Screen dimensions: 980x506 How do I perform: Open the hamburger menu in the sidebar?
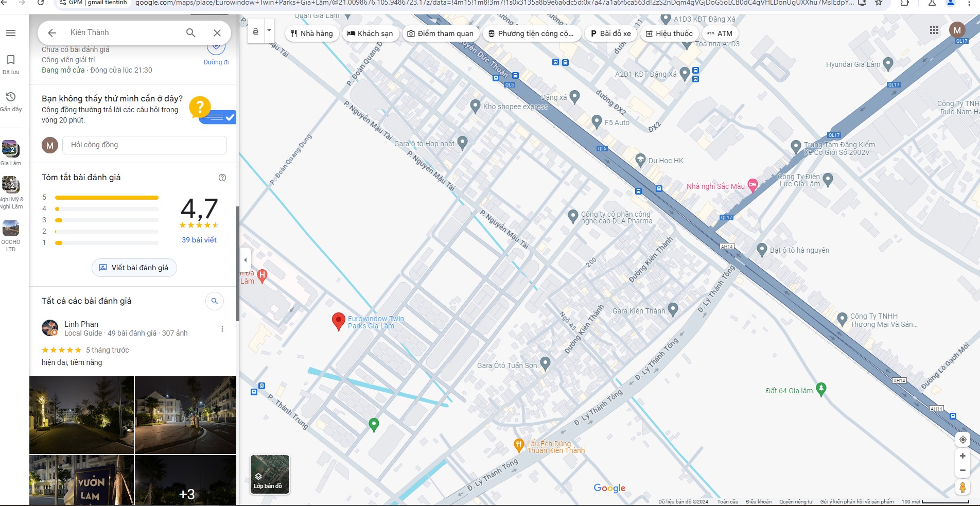point(11,33)
